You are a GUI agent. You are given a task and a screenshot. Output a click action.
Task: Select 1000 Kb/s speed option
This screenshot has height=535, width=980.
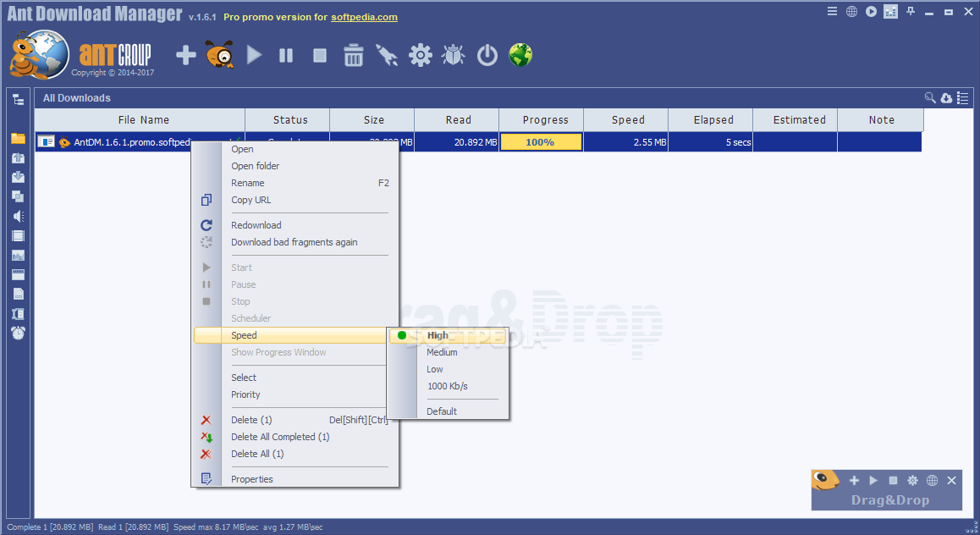click(448, 386)
